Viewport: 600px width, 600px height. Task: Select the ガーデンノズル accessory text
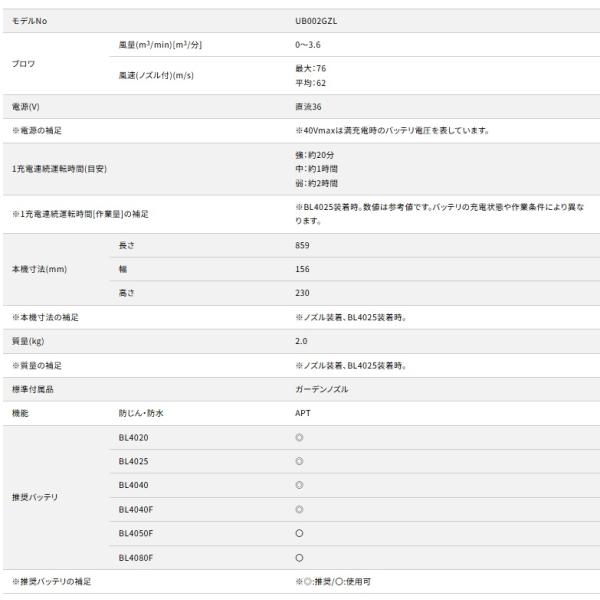322,389
